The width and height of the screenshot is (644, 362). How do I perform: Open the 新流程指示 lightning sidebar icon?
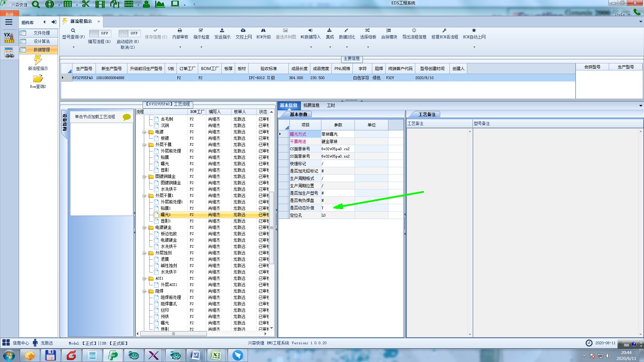click(x=38, y=60)
